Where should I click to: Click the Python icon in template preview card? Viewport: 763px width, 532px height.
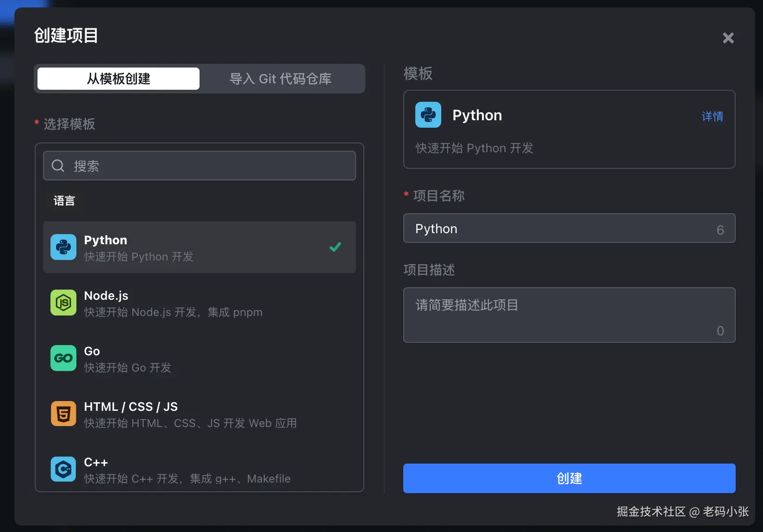[428, 115]
